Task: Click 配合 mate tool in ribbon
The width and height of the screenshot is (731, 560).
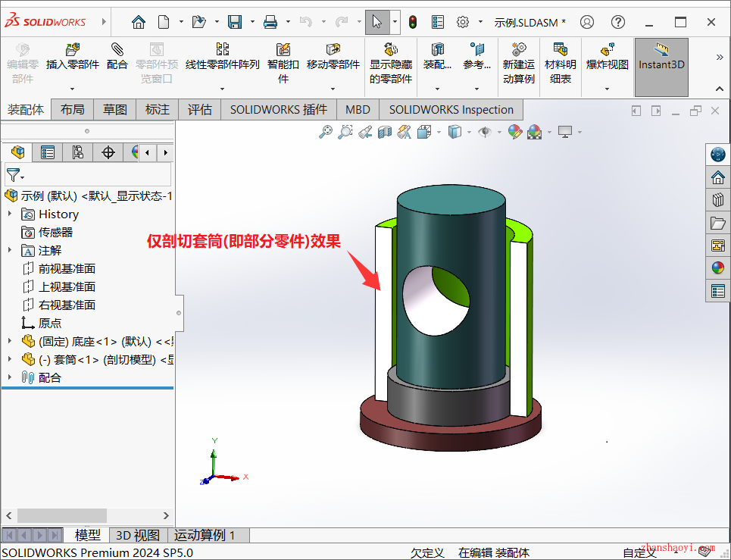Action: 117,56
